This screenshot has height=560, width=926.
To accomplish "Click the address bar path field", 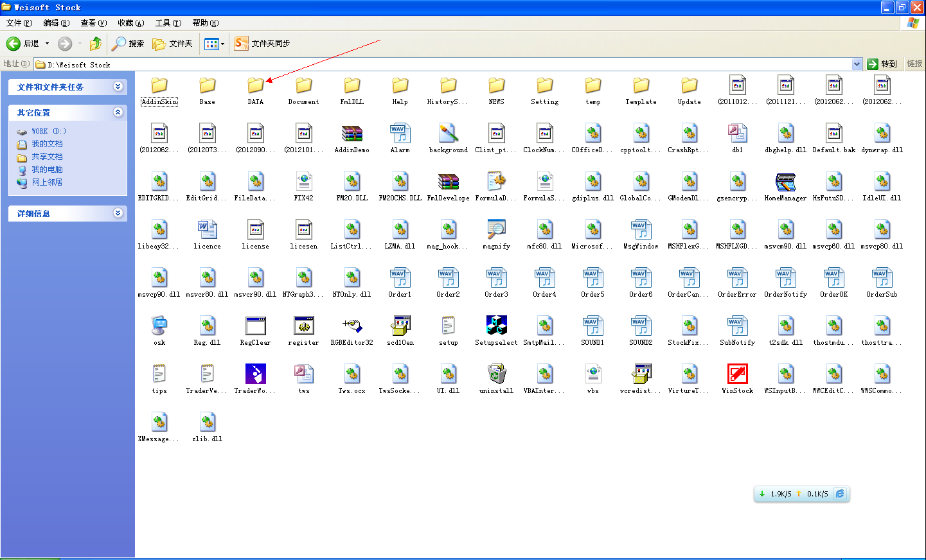I will (x=443, y=64).
